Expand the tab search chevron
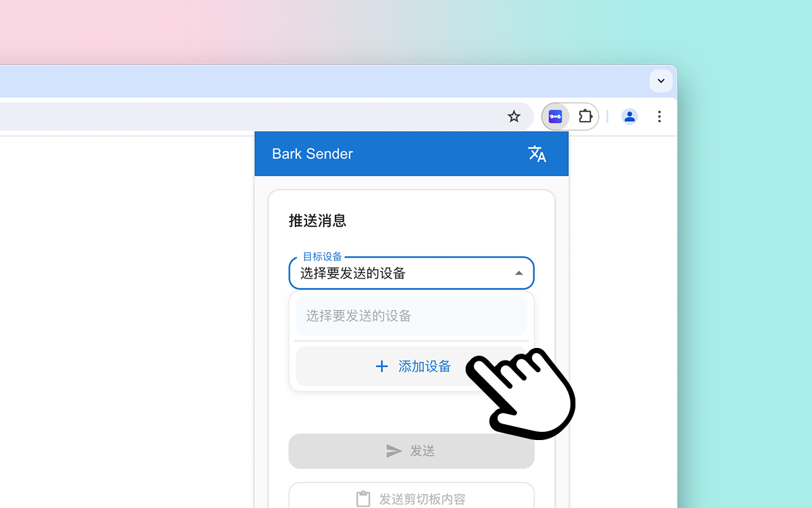This screenshot has width=812, height=508. click(x=661, y=81)
